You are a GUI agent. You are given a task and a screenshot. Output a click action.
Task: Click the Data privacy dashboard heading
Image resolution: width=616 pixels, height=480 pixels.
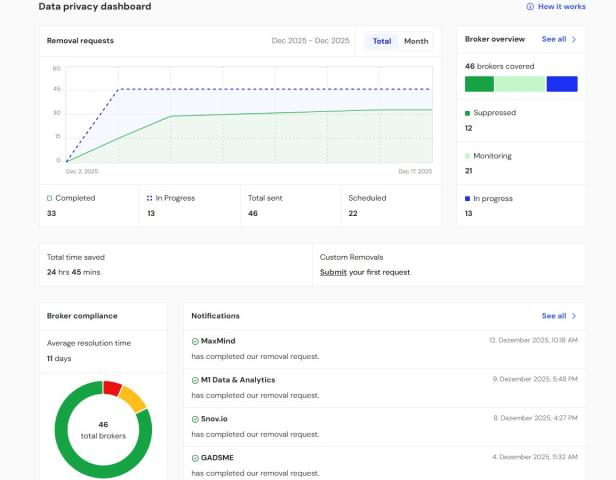95,6
